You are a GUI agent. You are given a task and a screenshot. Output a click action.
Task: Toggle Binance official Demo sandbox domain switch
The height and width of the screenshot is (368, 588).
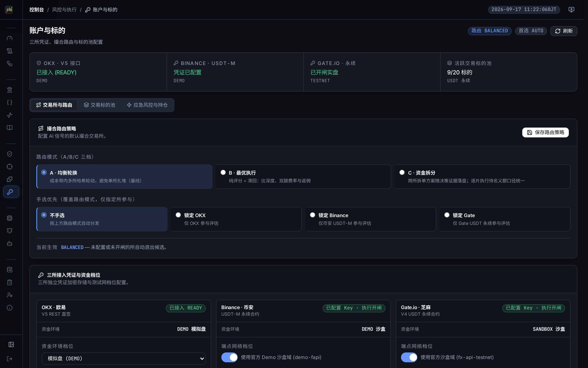(229, 357)
